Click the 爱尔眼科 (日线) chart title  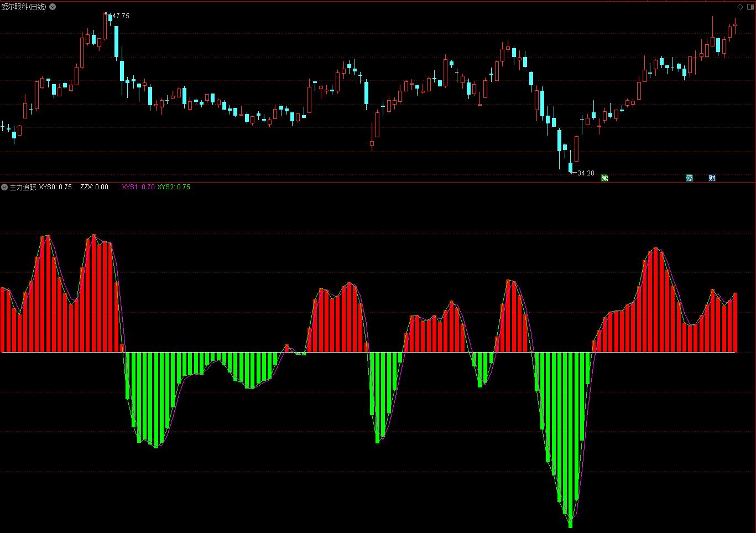[24, 7]
